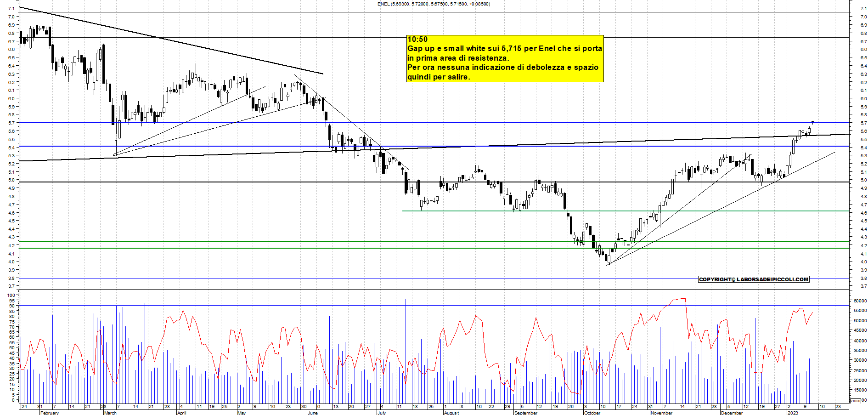The image size is (868, 415).
Task: Select the '40000' volume scale value
Action: [860, 341]
